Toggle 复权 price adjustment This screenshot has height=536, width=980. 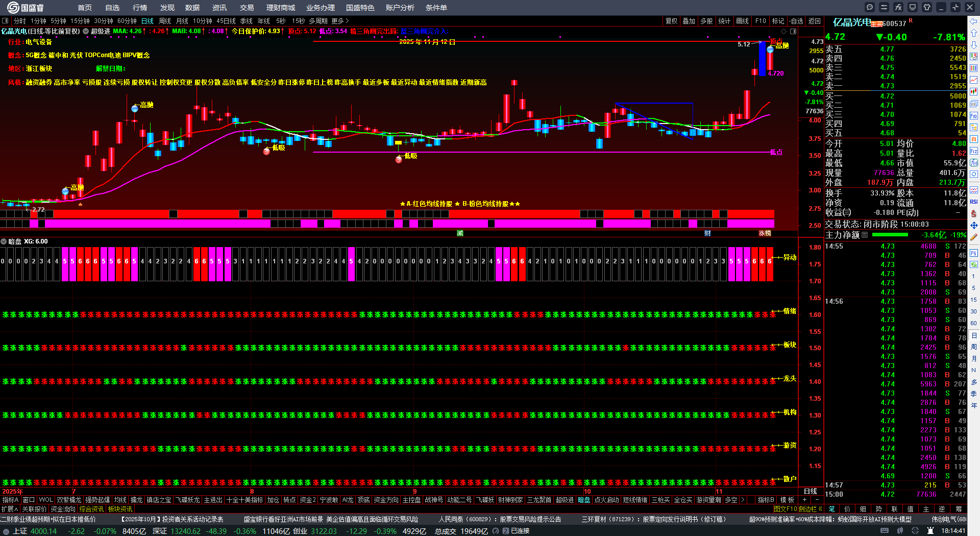672,21
